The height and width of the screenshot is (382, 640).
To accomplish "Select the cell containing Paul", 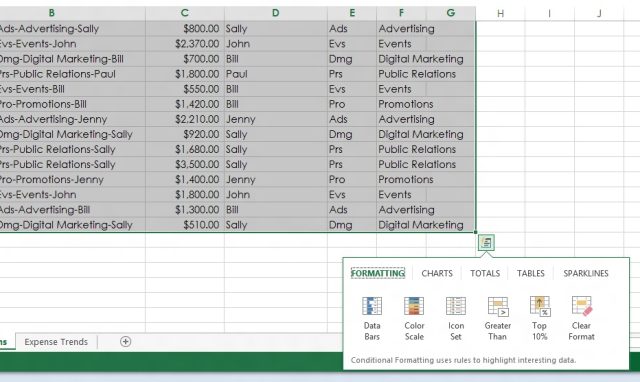I will [x=276, y=74].
